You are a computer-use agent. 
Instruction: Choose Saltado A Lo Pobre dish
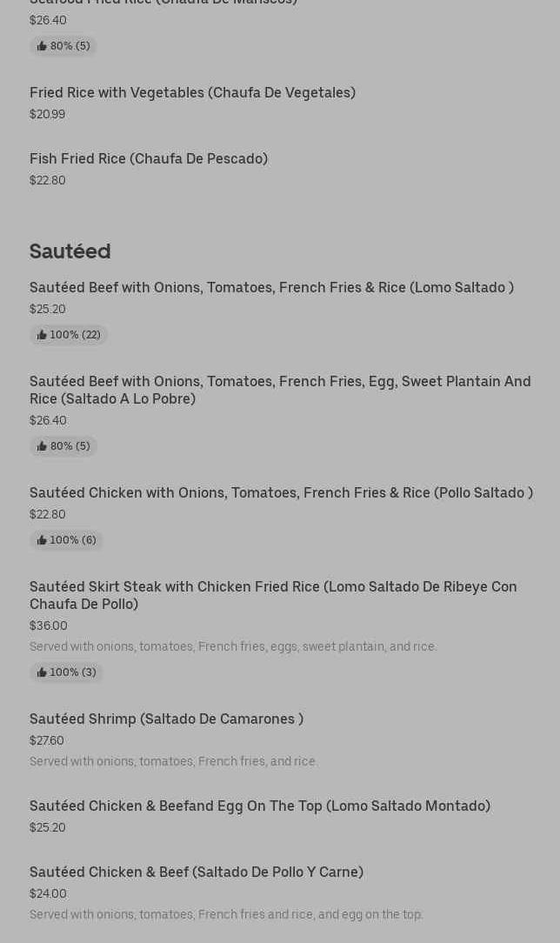pos(280,390)
